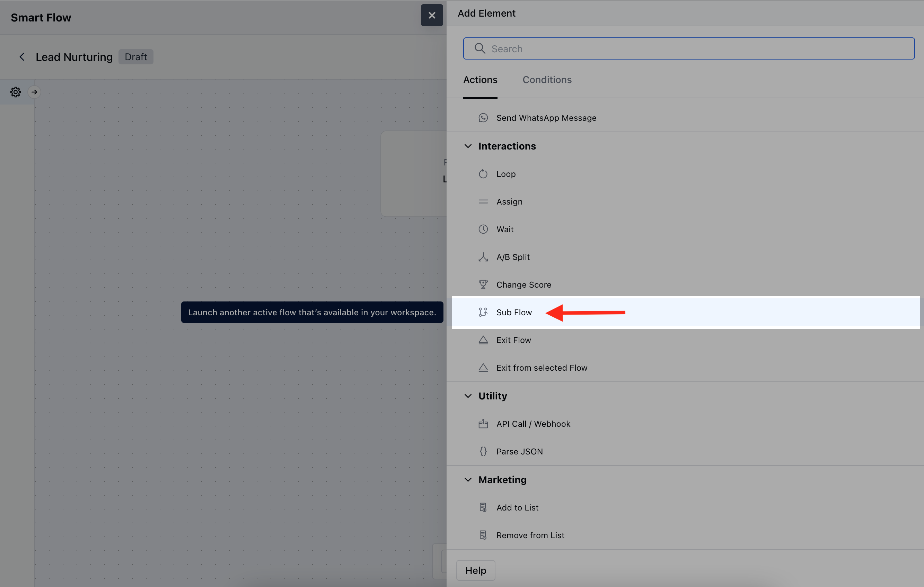924x587 pixels.
Task: Choose the Change Score trophy icon
Action: coord(483,285)
